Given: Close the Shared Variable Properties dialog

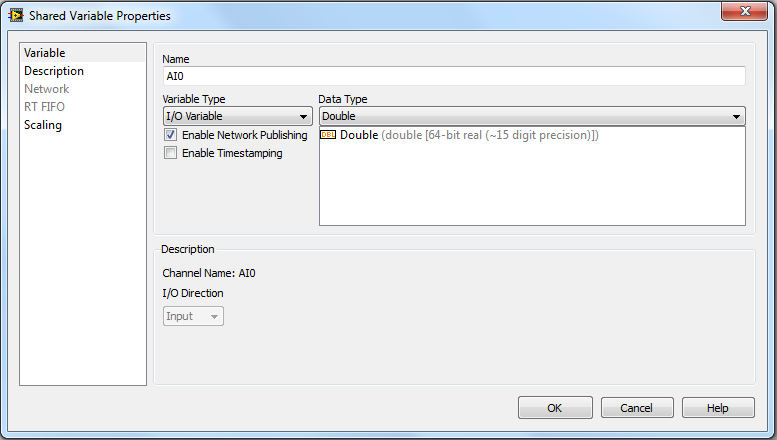Looking at the screenshot, I should (744, 11).
